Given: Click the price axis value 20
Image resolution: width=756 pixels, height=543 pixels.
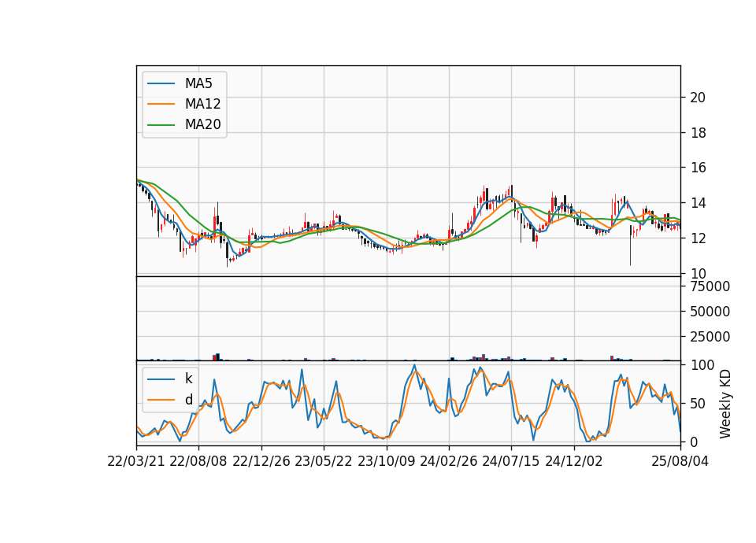Looking at the screenshot, I should (698, 98).
